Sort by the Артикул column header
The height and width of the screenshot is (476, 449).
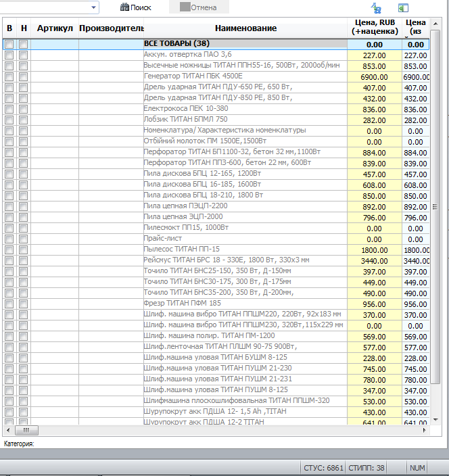coord(55,28)
